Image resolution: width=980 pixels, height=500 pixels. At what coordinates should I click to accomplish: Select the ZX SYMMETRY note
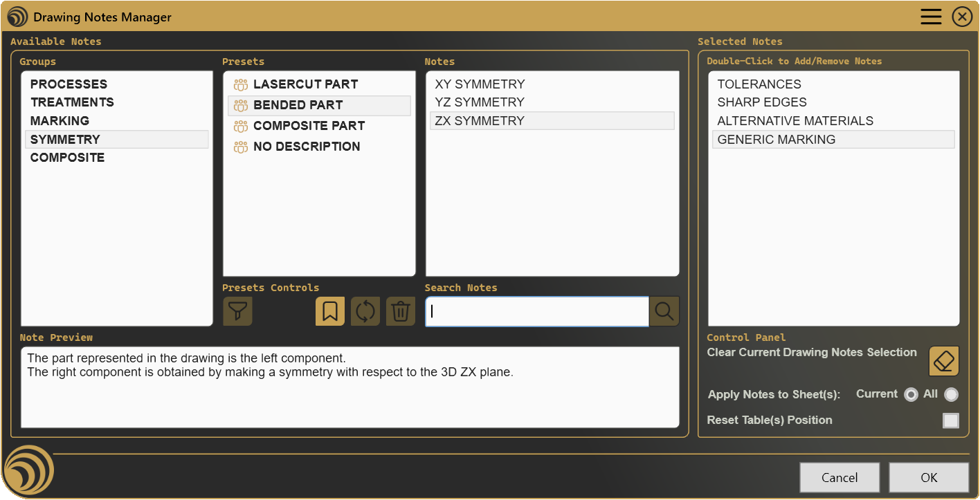[552, 121]
